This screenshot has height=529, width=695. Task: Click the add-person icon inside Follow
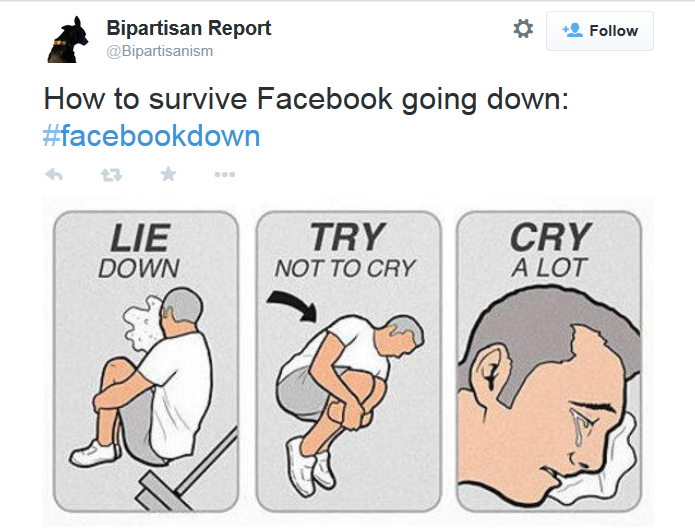(x=572, y=30)
